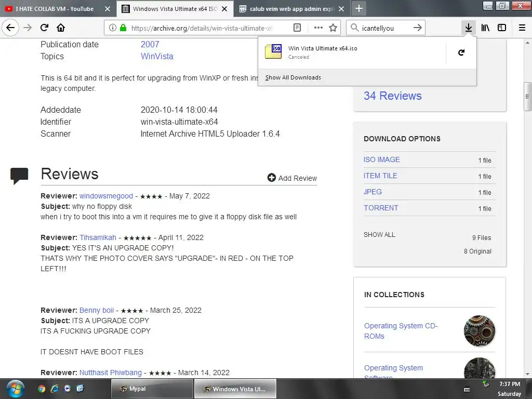Retry the canceled ISO download
The image size is (532, 399).
click(x=461, y=52)
